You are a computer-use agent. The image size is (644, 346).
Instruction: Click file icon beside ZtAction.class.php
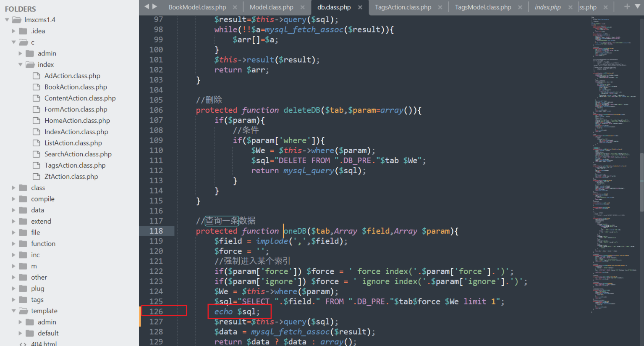coord(36,177)
